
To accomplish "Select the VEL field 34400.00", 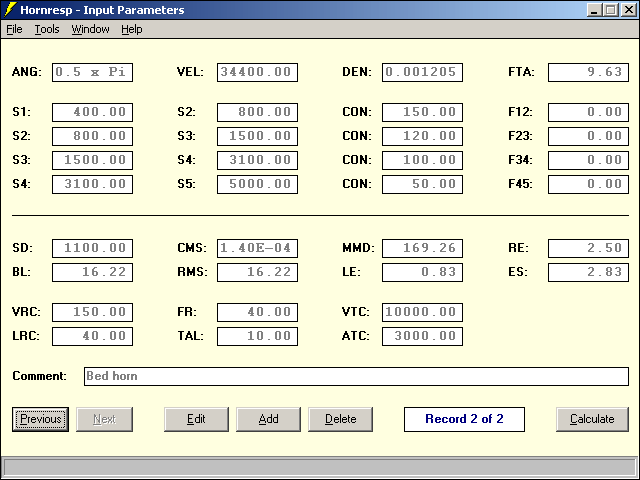I will (257, 72).
